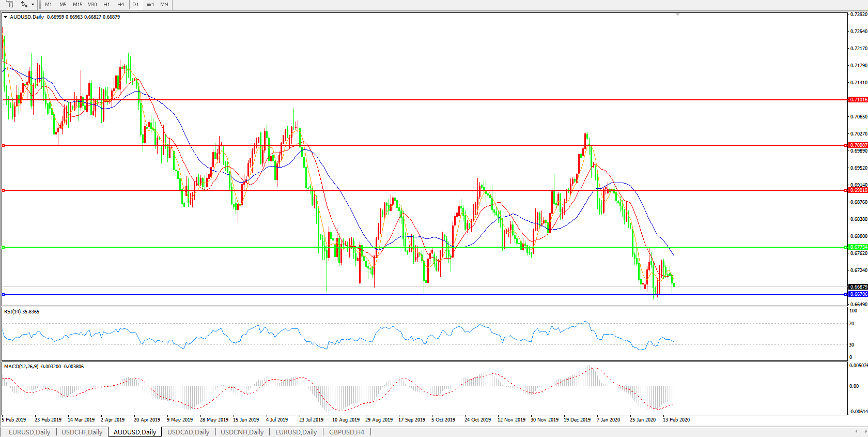This screenshot has height=437, width=868.
Task: Switch to the GBPUSD,H4 chart tab
Action: pyautogui.click(x=346, y=432)
